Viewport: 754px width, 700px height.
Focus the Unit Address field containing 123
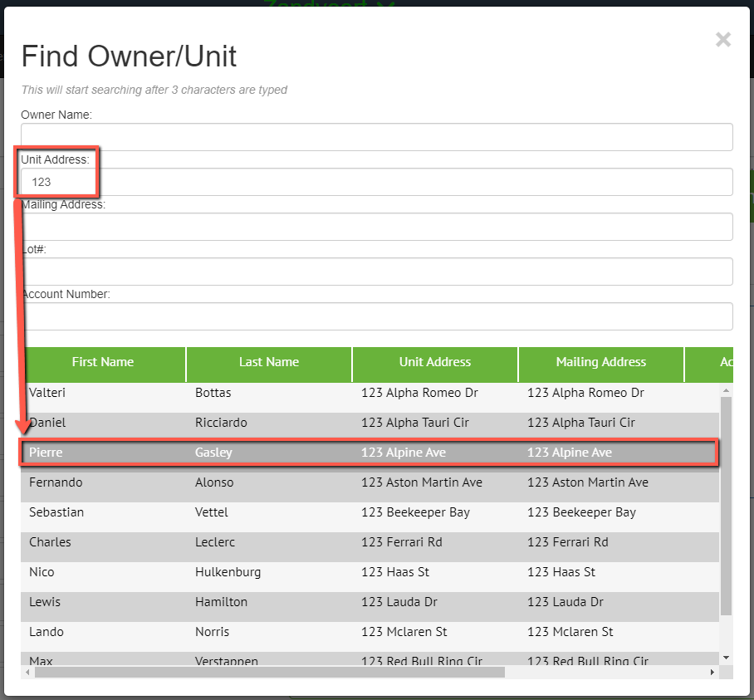(x=376, y=182)
